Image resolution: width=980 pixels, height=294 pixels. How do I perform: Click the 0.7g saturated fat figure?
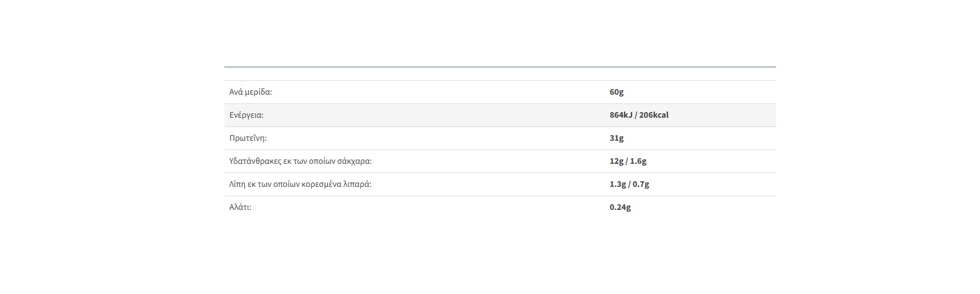(641, 184)
